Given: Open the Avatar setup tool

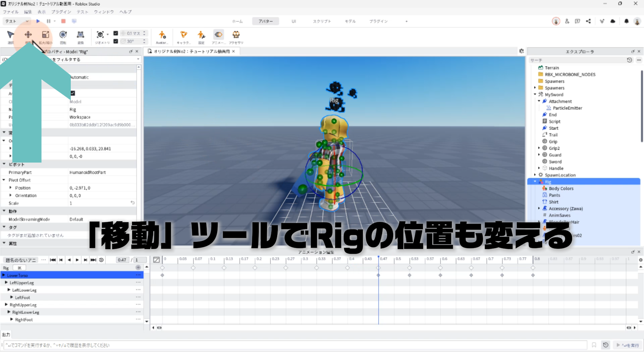Looking at the screenshot, I should coord(162,35).
